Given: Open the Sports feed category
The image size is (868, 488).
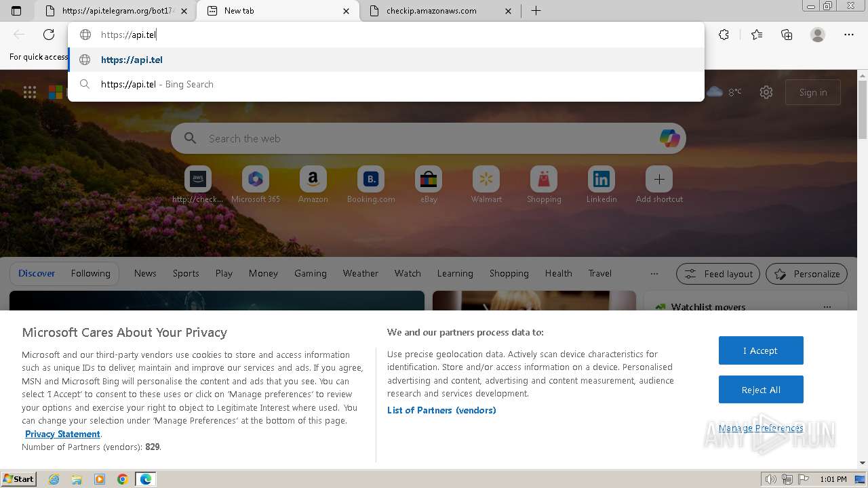Looking at the screenshot, I should [186, 273].
